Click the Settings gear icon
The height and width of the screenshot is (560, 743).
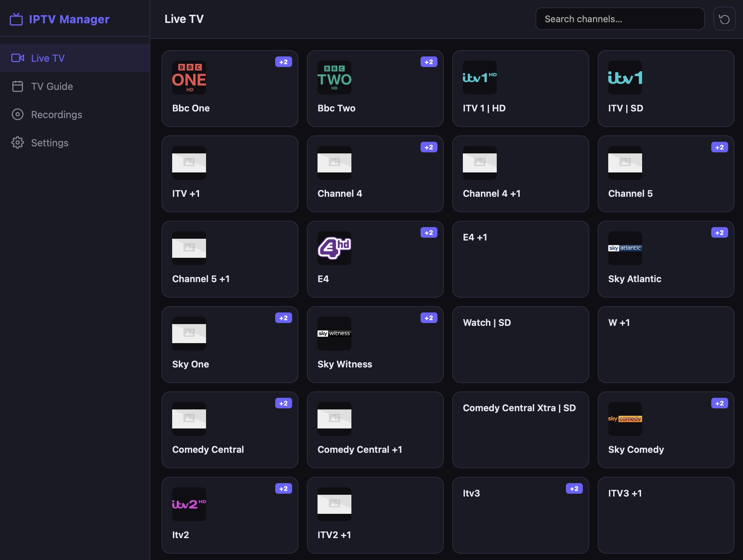click(x=18, y=143)
